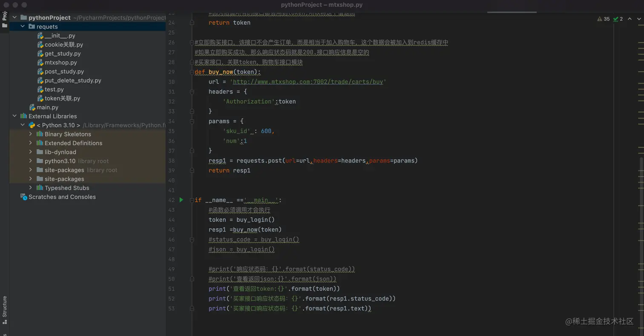Toggle the fold marker at headers line 31
Screen dimensions: 644x336
192,92
